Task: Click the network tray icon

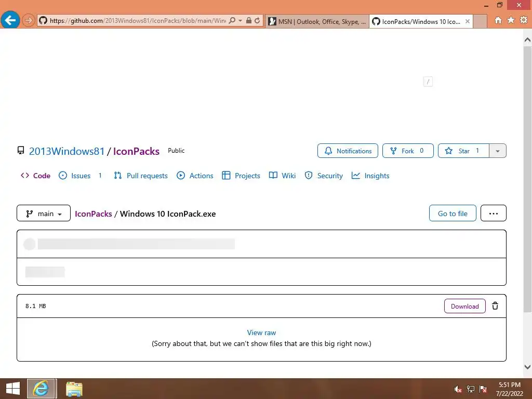Action: tap(471, 389)
